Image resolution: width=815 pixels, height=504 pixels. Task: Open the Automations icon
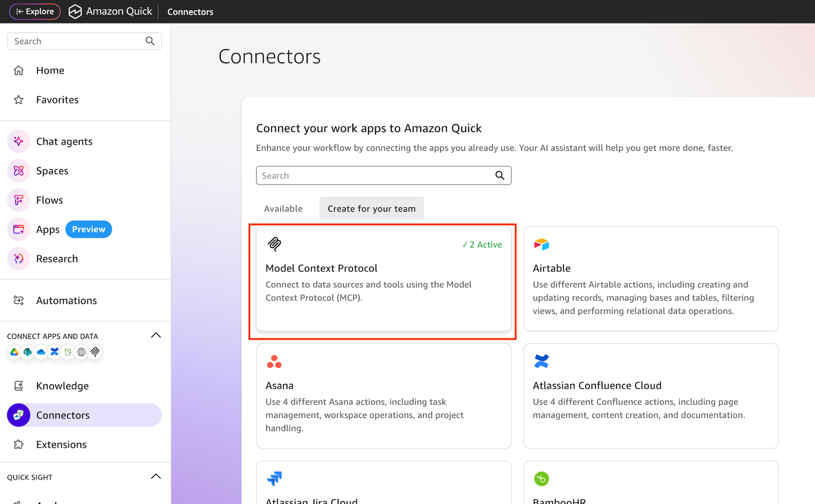(19, 300)
